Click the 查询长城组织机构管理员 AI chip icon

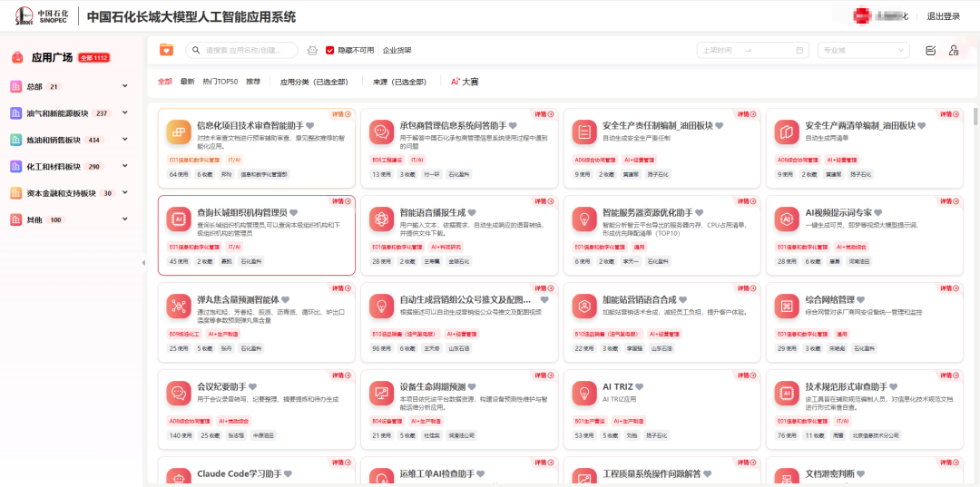(179, 219)
